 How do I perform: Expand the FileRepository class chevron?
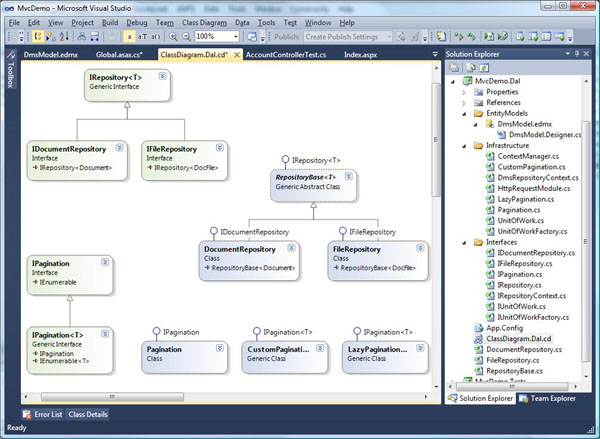click(x=420, y=248)
